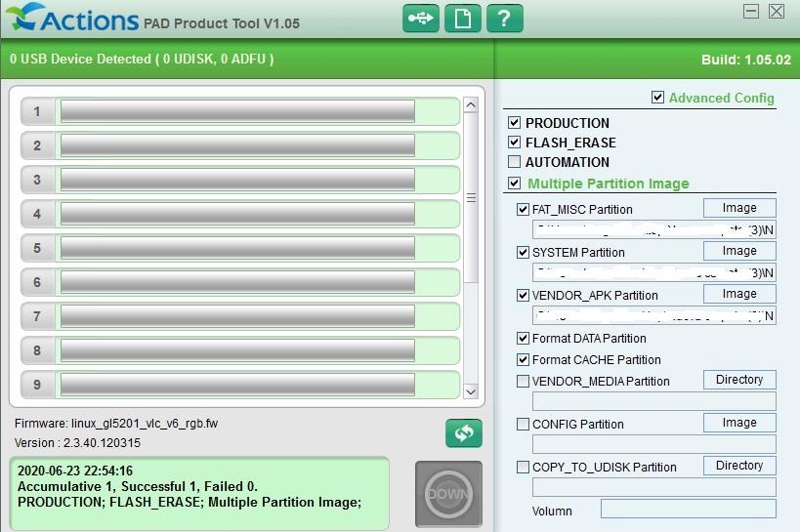The width and height of the screenshot is (800, 532).
Task: Uncheck FAT_MISC Partition checkbox
Action: click(523, 209)
